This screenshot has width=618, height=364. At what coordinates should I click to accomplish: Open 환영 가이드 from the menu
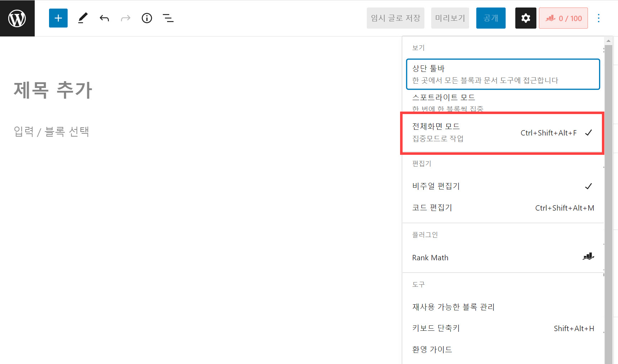click(432, 349)
